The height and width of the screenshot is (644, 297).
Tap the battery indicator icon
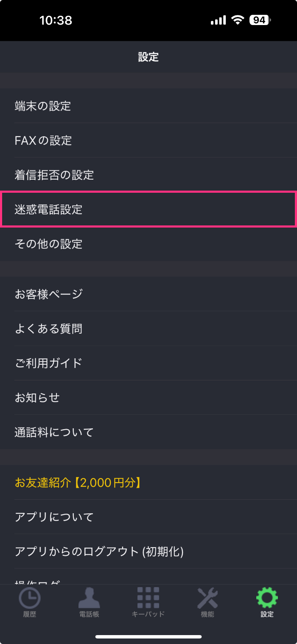(x=260, y=20)
